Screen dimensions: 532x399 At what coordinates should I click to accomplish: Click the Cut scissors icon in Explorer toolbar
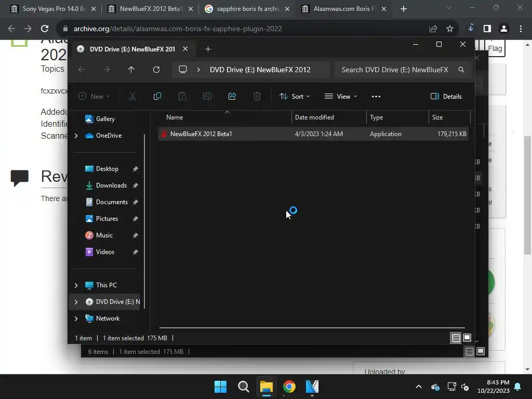(132, 96)
